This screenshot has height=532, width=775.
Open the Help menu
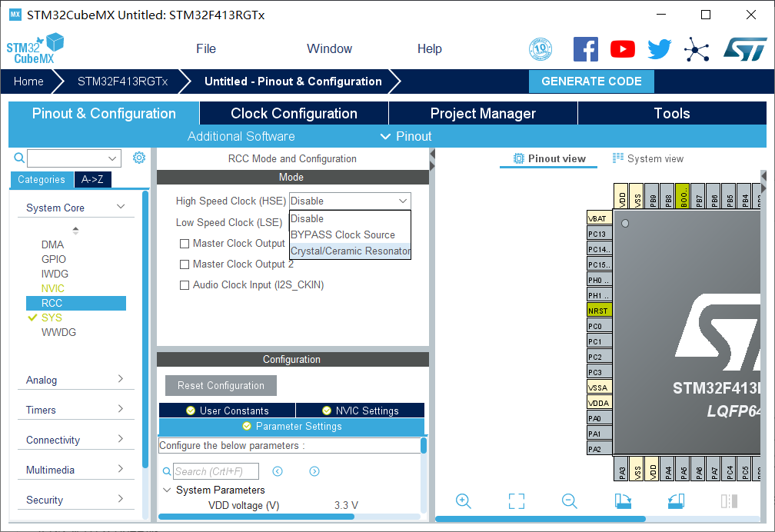coord(430,48)
